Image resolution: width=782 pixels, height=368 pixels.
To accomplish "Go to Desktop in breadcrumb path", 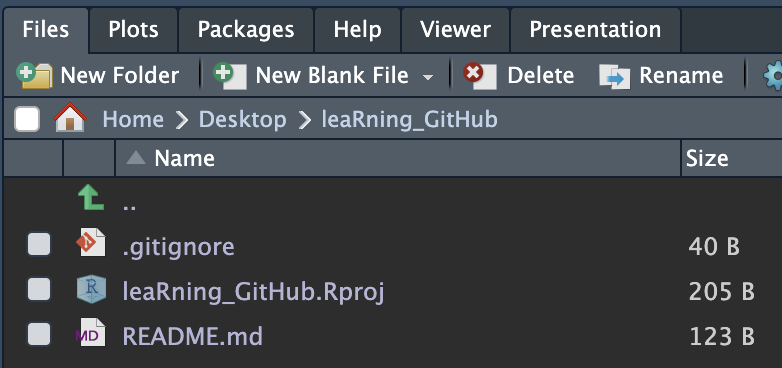I will [243, 120].
